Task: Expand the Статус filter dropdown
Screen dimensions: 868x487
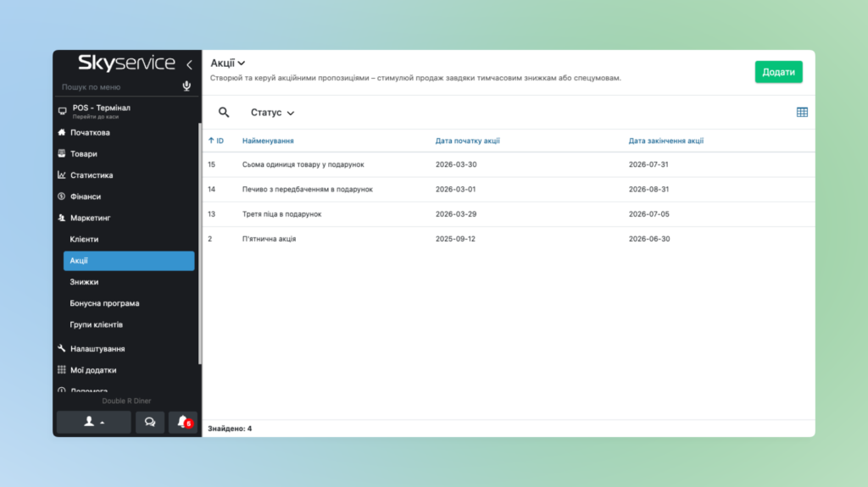Action: (272, 113)
